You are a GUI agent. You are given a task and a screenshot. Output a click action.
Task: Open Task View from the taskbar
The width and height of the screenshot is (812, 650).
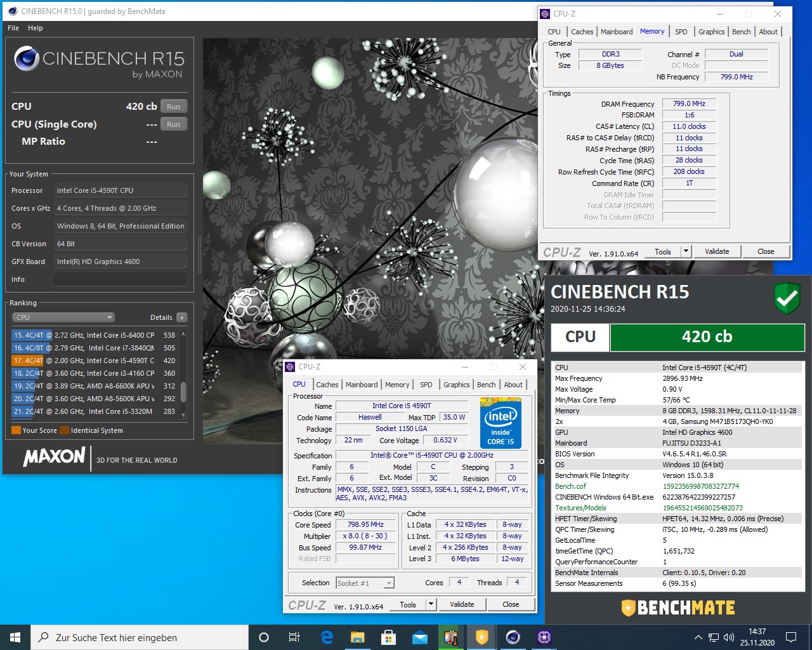[294, 637]
